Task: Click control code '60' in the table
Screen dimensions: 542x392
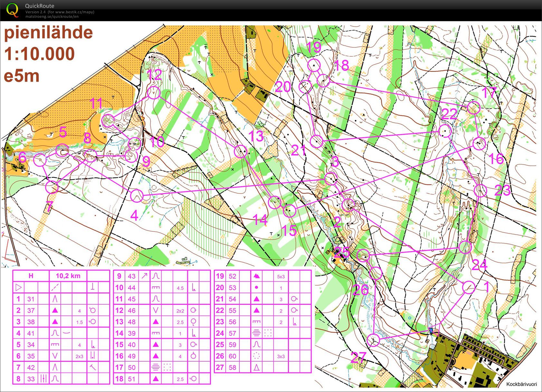Action: point(232,356)
